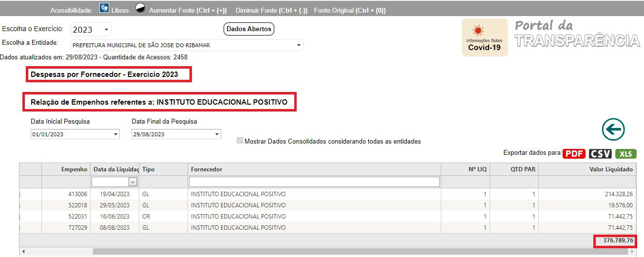Open the Covid-19 information banner
The image size is (644, 257).
[x=484, y=38]
